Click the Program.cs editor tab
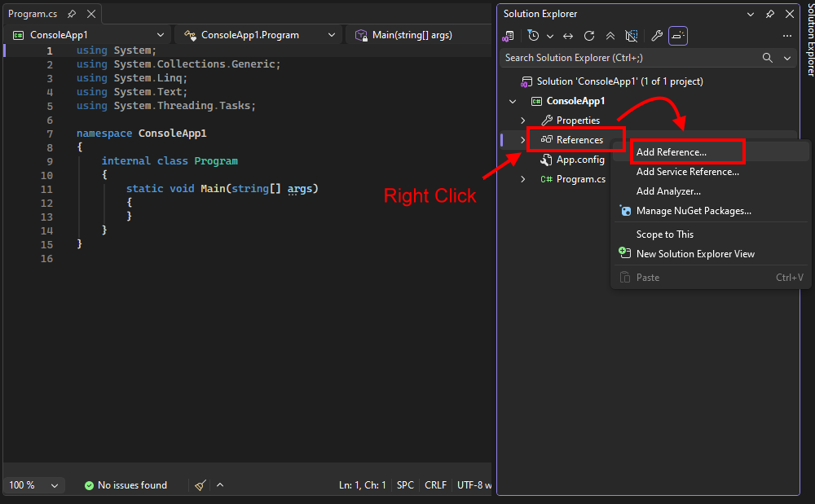This screenshot has width=815, height=504. pos(33,14)
